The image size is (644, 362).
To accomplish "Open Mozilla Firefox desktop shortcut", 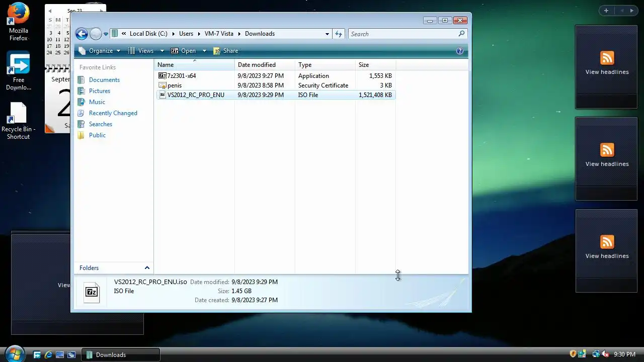I will [18, 22].
